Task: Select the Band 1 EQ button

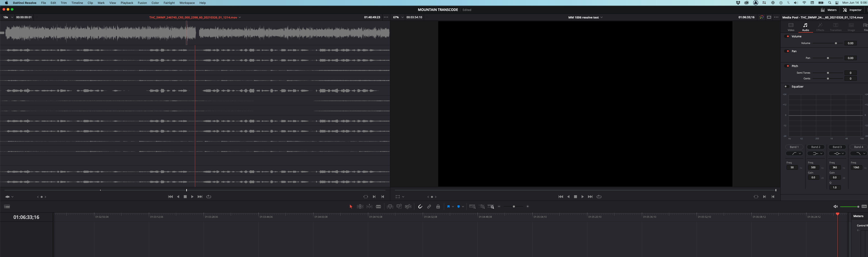Action: pyautogui.click(x=794, y=147)
